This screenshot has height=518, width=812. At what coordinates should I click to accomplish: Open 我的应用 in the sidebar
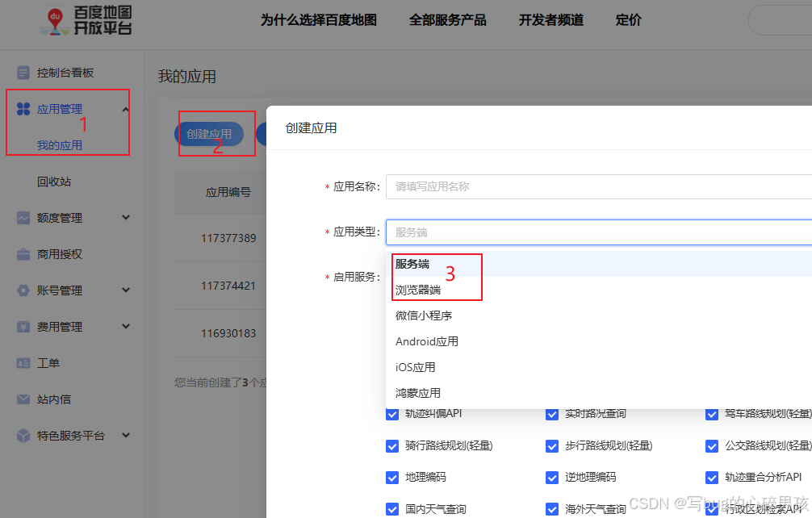click(60, 145)
